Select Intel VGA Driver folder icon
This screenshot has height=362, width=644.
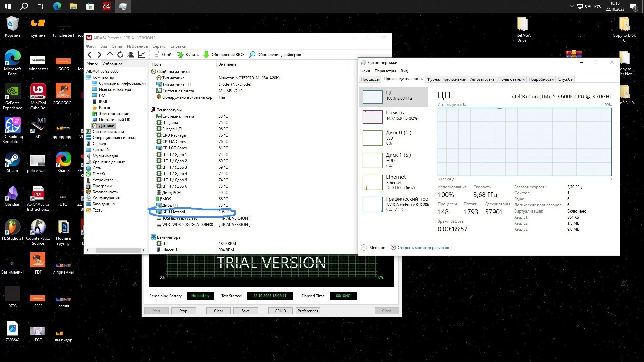tap(522, 29)
